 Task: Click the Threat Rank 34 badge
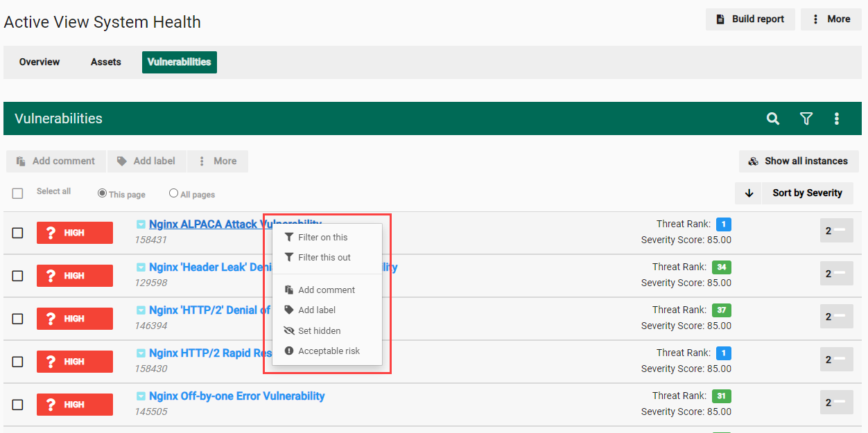tap(721, 267)
